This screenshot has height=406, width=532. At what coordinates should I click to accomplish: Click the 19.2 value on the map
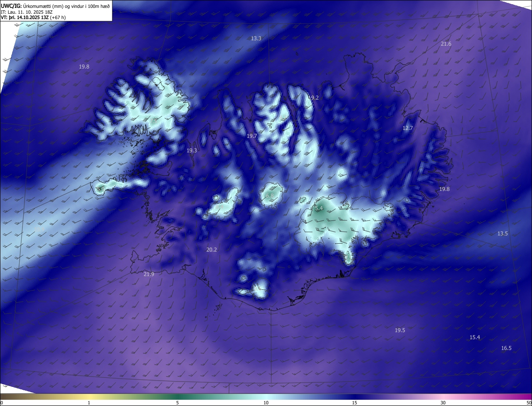[313, 98]
